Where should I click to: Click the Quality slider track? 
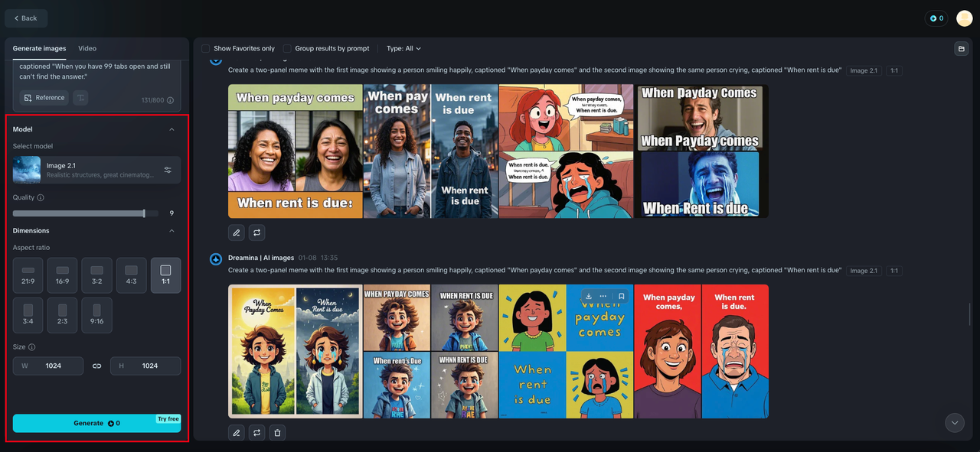pos(86,213)
